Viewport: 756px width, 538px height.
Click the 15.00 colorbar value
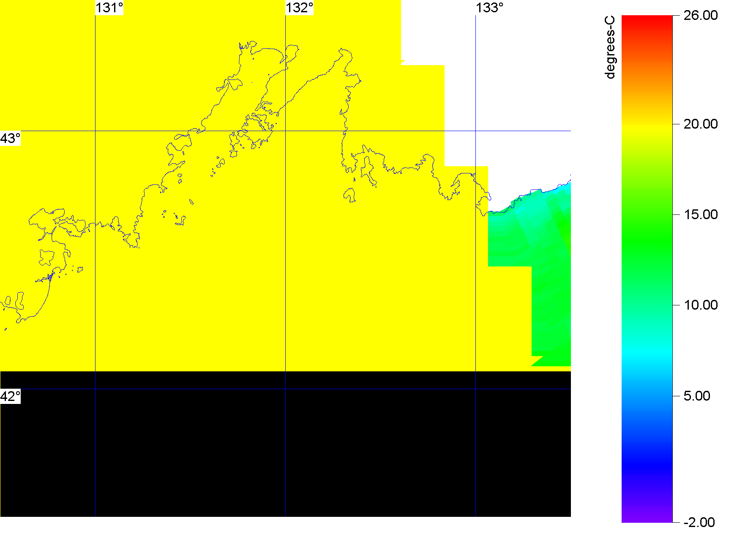pos(701,214)
